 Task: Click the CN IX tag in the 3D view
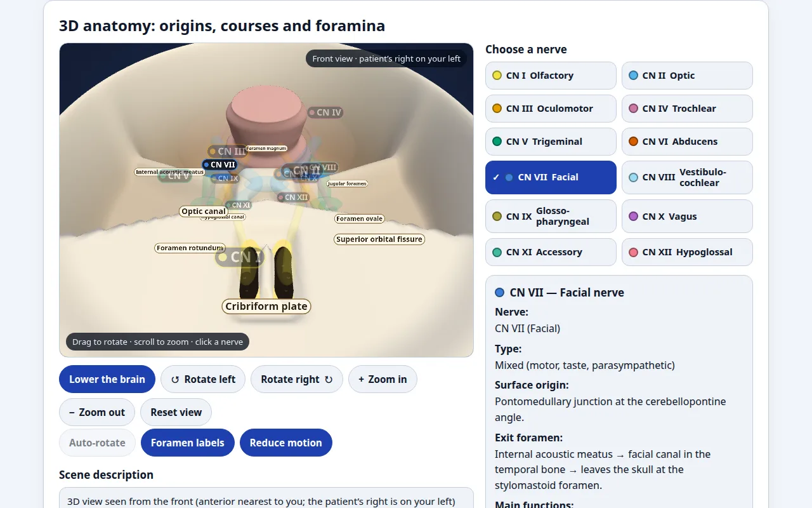pyautogui.click(x=225, y=178)
